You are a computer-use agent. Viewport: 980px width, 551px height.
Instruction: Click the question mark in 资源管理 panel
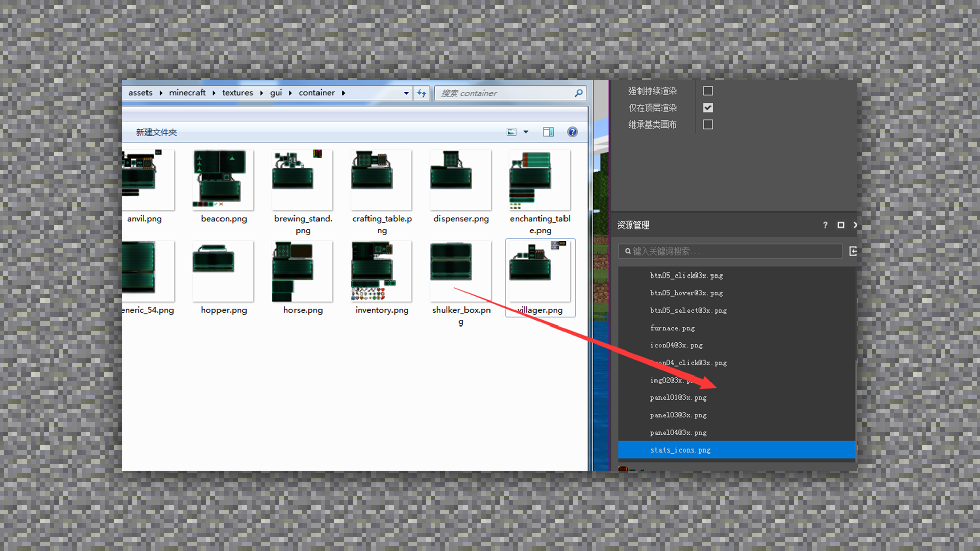tap(825, 225)
